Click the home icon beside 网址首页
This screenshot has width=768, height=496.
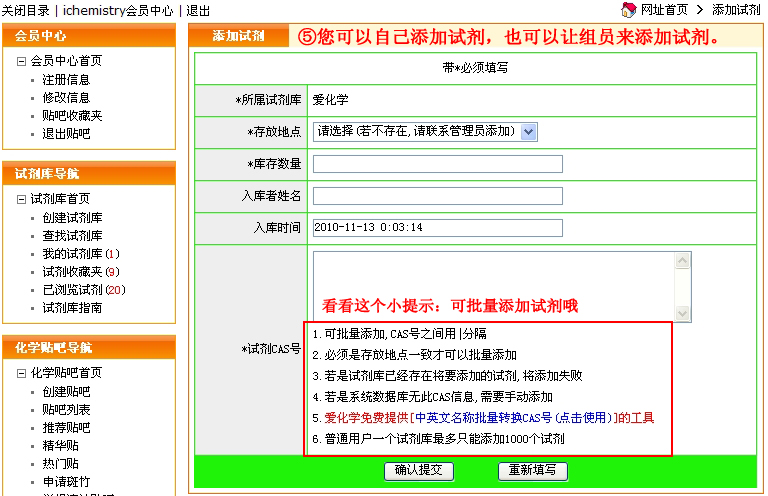point(628,9)
